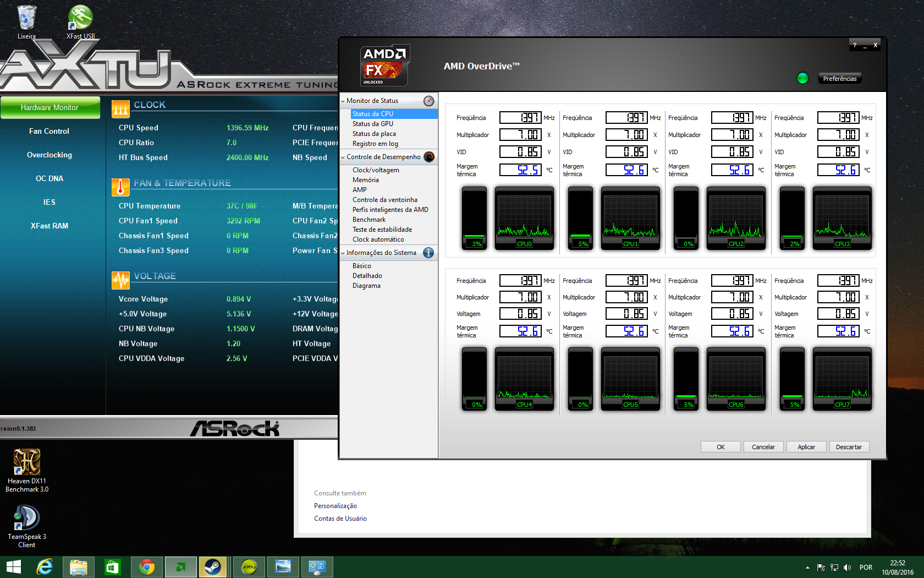Click the Cancelar button
The image size is (924, 578).
(763, 447)
